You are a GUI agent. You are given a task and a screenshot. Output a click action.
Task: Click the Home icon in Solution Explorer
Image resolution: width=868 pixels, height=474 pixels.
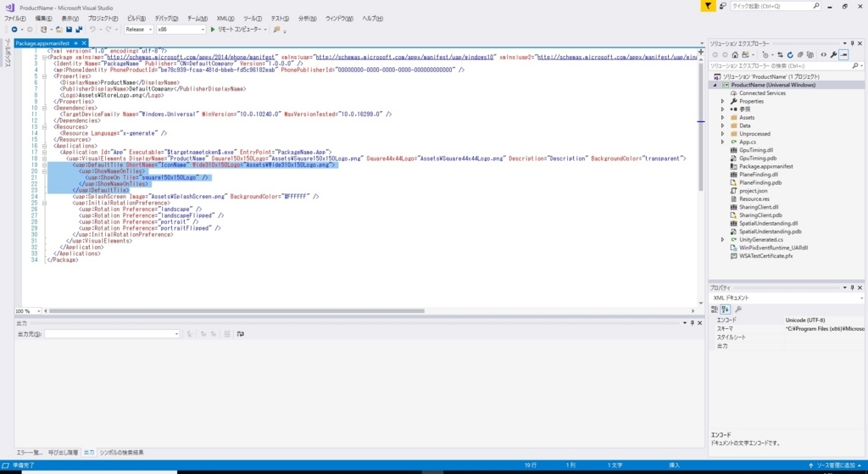click(735, 55)
